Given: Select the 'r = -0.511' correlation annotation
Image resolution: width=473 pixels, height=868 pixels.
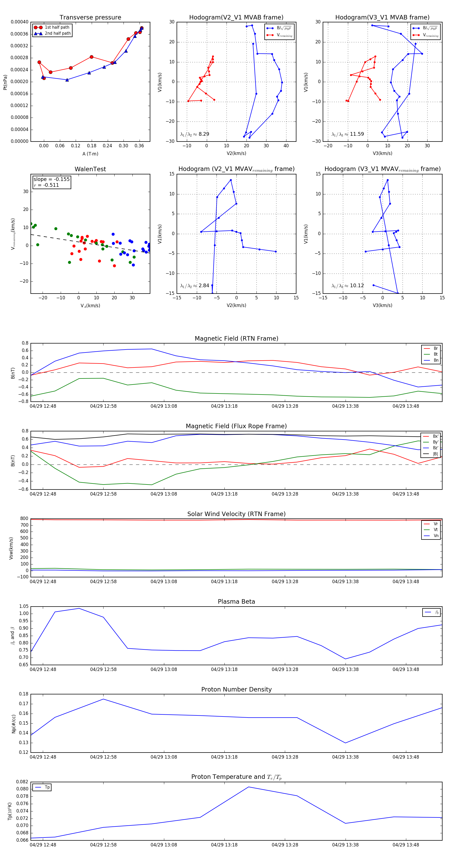Looking at the screenshot, I should point(46,185).
